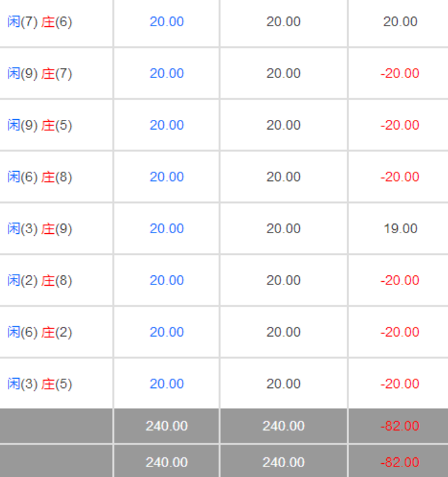Select red -20.00 in 闲(9) 庄(7) row
The width and height of the screenshot is (448, 477).
[400, 73]
